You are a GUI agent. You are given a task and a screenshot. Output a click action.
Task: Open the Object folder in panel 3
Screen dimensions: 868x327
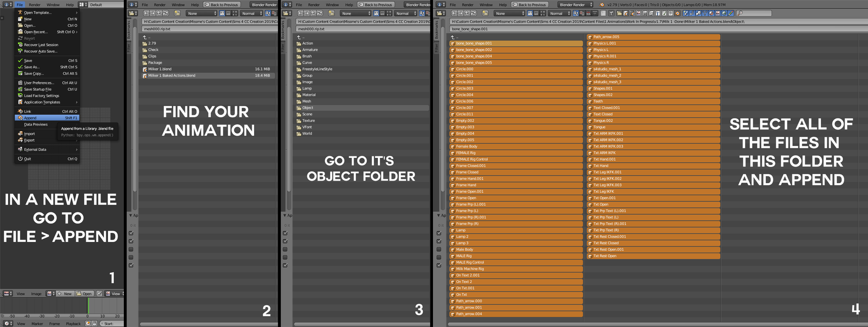(x=362, y=108)
